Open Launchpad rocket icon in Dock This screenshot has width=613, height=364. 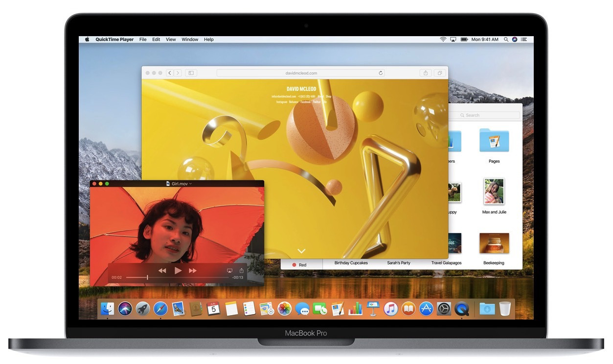[x=143, y=309]
